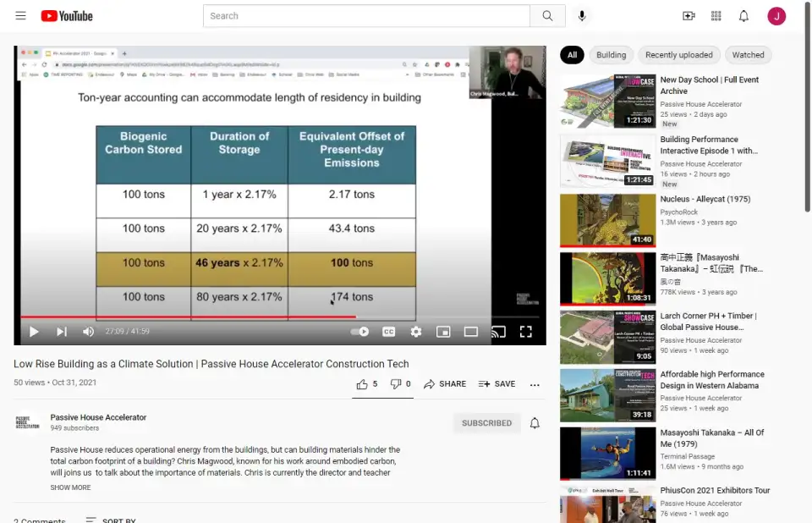
Task: Open the three-dot more actions menu
Action: 535,384
